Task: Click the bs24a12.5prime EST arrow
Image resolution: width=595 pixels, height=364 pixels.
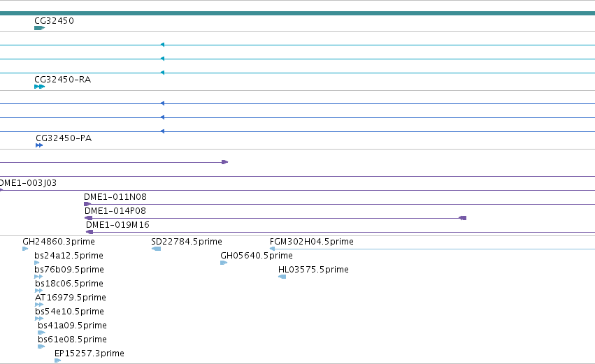Action: (x=37, y=263)
